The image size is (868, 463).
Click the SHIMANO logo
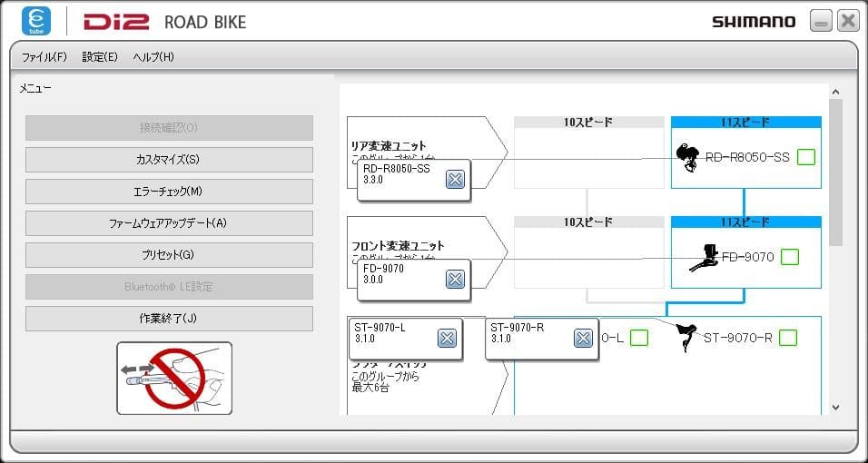(754, 22)
